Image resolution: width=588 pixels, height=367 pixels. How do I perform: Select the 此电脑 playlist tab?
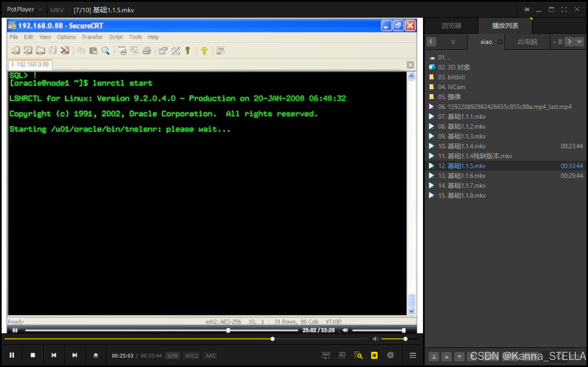click(528, 42)
